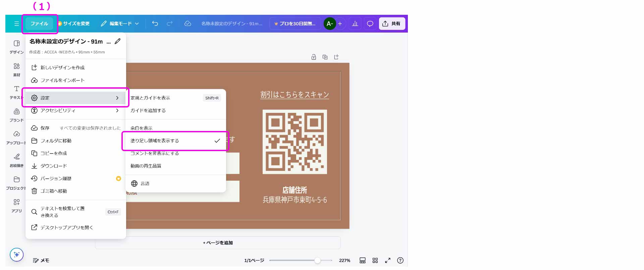Image resolution: width=644 pixels, height=270 pixels.
Task: Toggle 余白を表示 option
Action: (175, 128)
